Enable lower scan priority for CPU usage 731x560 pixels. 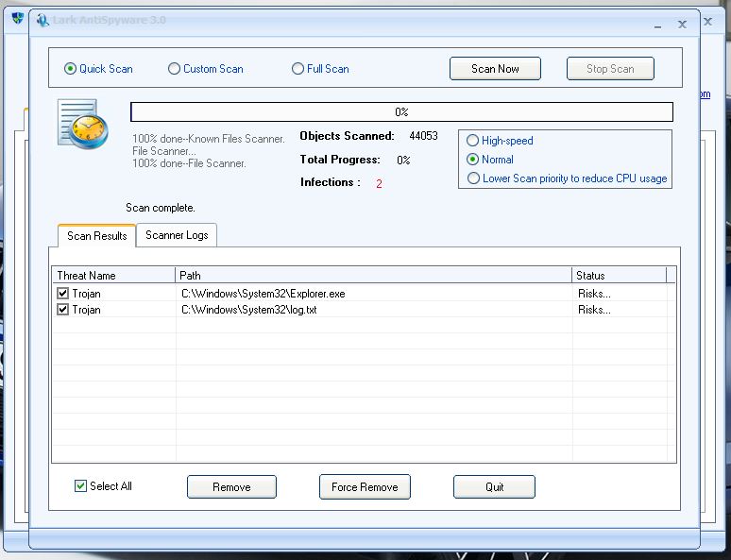pyautogui.click(x=473, y=178)
